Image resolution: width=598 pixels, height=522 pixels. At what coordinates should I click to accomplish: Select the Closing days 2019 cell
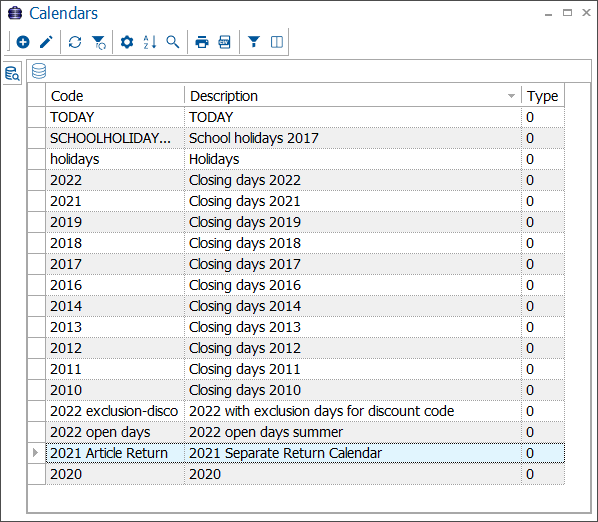353,222
